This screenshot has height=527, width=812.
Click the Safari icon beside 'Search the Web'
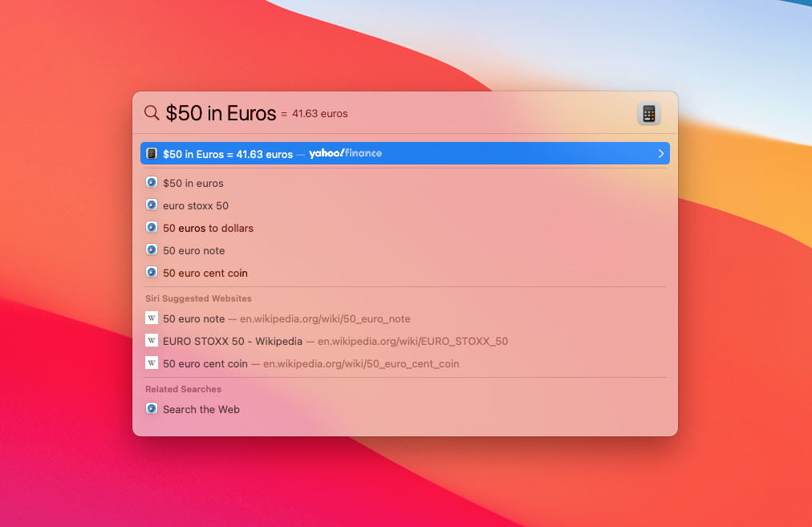coord(152,409)
